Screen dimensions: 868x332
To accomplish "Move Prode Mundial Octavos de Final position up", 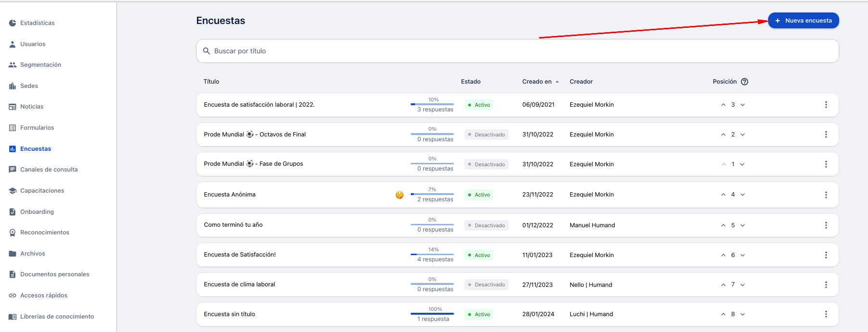I will (723, 135).
